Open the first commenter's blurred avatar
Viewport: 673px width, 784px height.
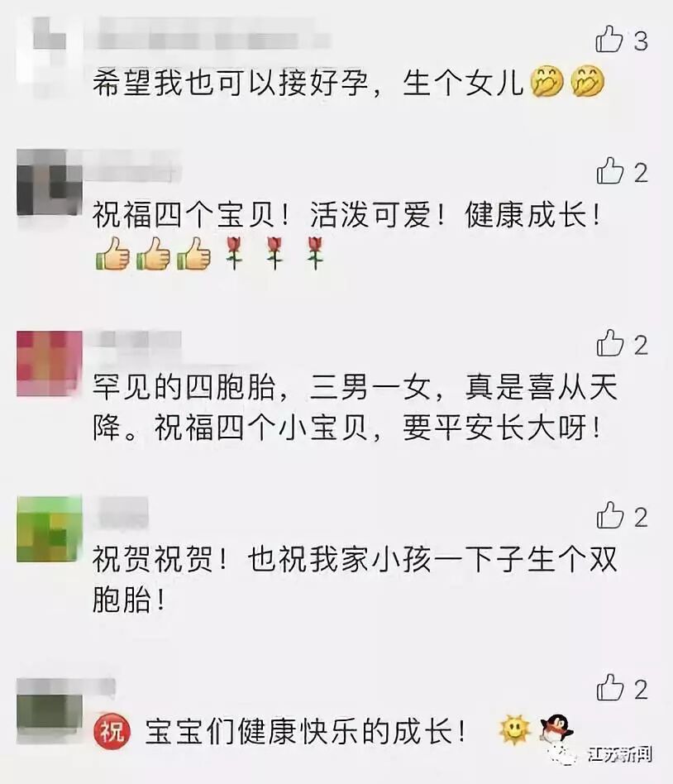[49, 50]
